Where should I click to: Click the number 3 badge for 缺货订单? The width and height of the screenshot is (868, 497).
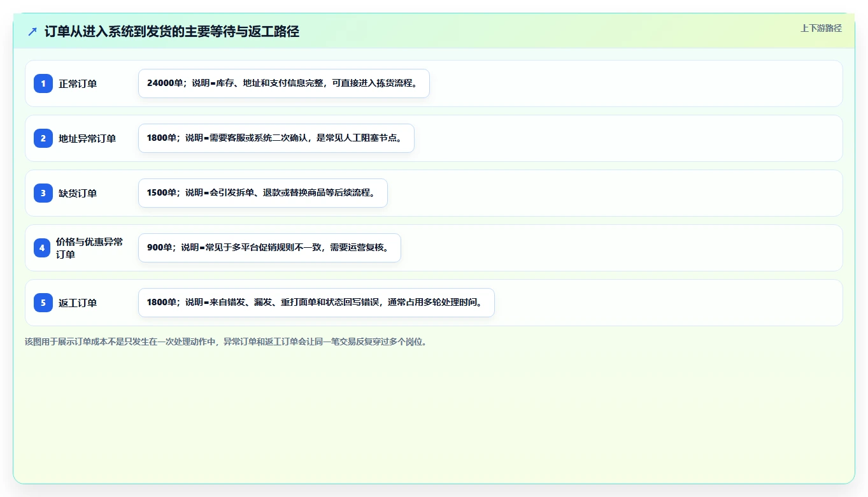pyautogui.click(x=43, y=193)
